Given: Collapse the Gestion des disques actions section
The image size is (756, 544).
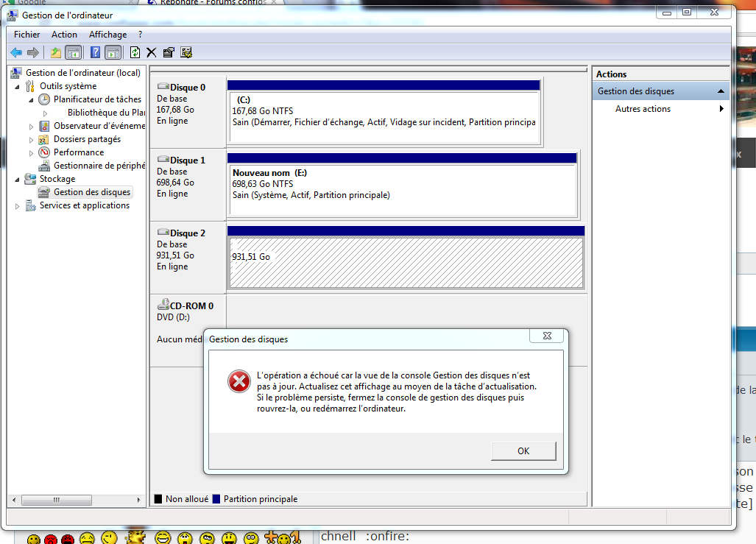Looking at the screenshot, I should tap(721, 91).
